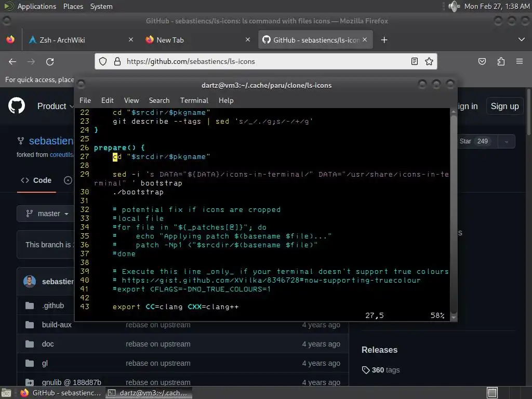Viewport: 532px width, 399px height.
Task: Open the terminal Edit menu
Action: pyautogui.click(x=107, y=100)
